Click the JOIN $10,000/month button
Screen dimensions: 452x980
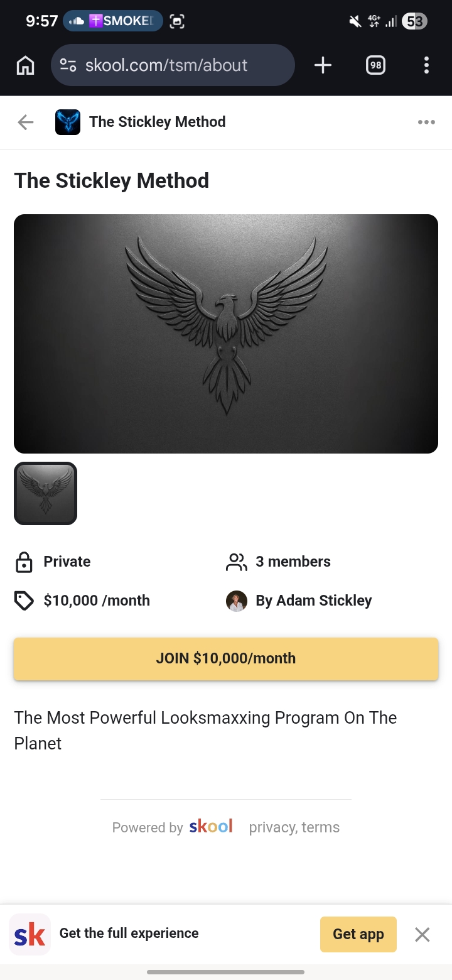[x=226, y=658]
